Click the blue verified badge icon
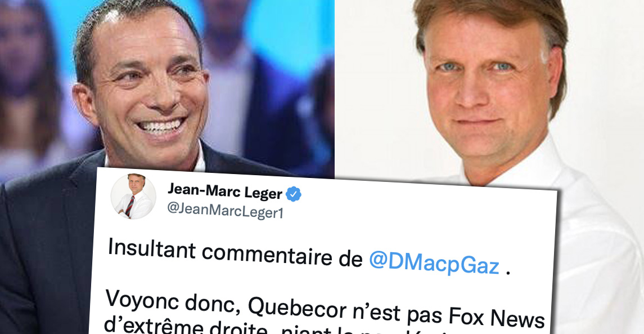The width and height of the screenshot is (644, 334). [293, 194]
